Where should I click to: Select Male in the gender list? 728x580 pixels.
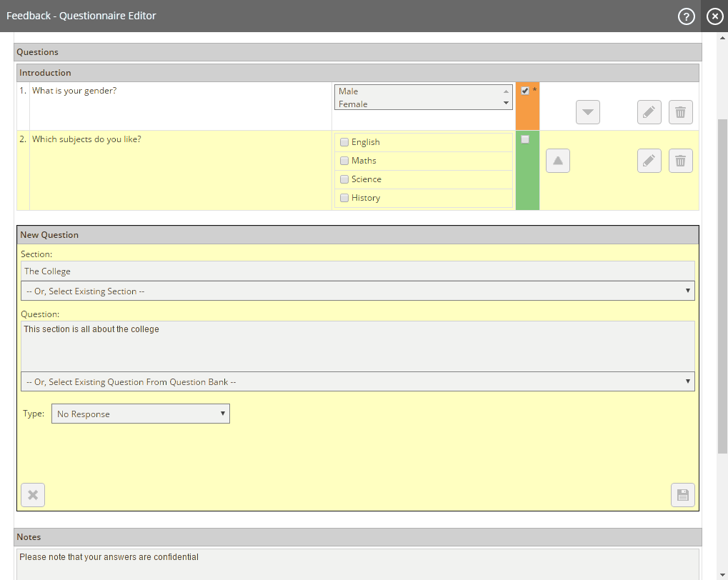coord(349,91)
